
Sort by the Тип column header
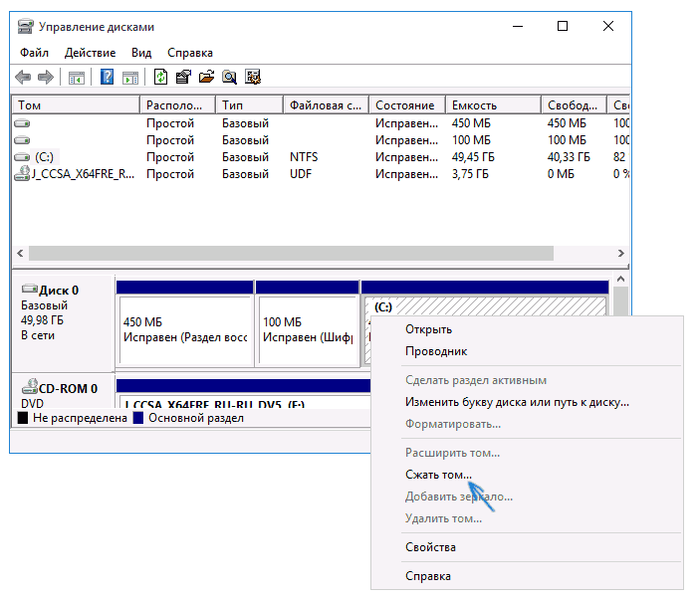250,105
